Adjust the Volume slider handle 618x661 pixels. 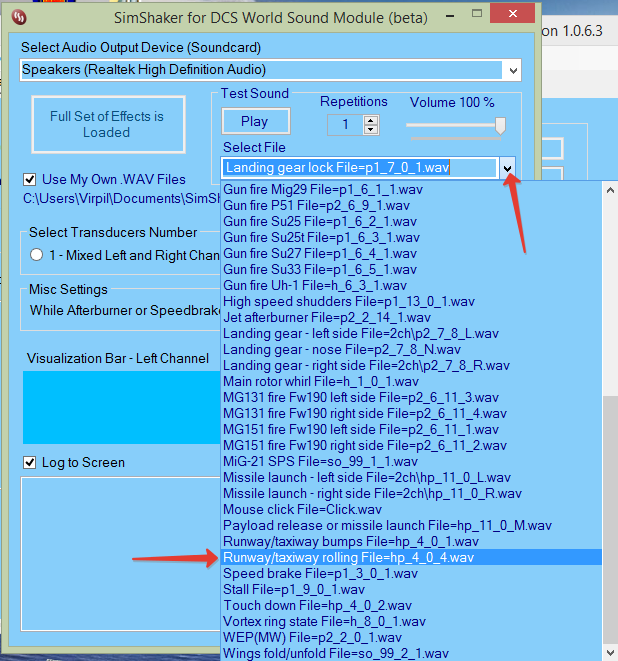(500, 126)
